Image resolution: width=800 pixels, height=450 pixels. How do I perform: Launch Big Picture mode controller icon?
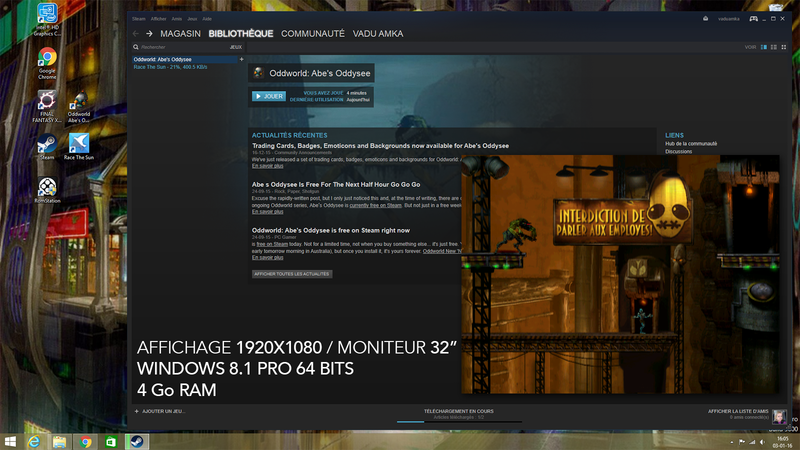point(754,19)
